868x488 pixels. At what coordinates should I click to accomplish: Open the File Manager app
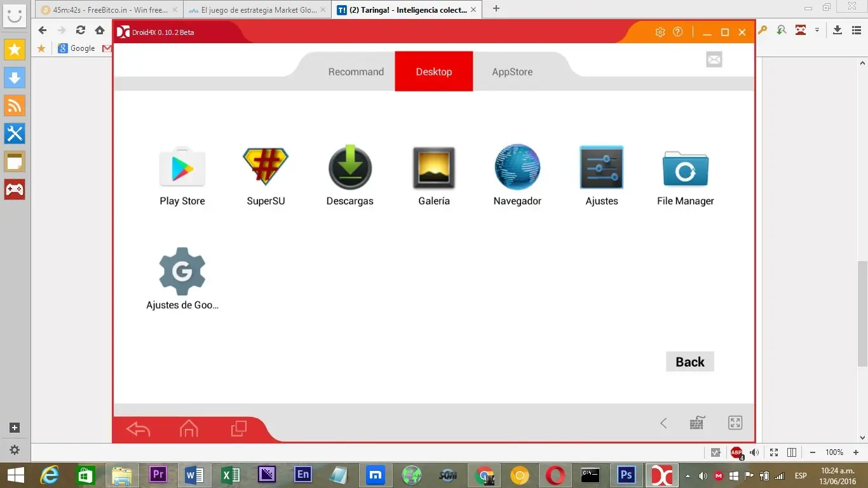point(686,176)
